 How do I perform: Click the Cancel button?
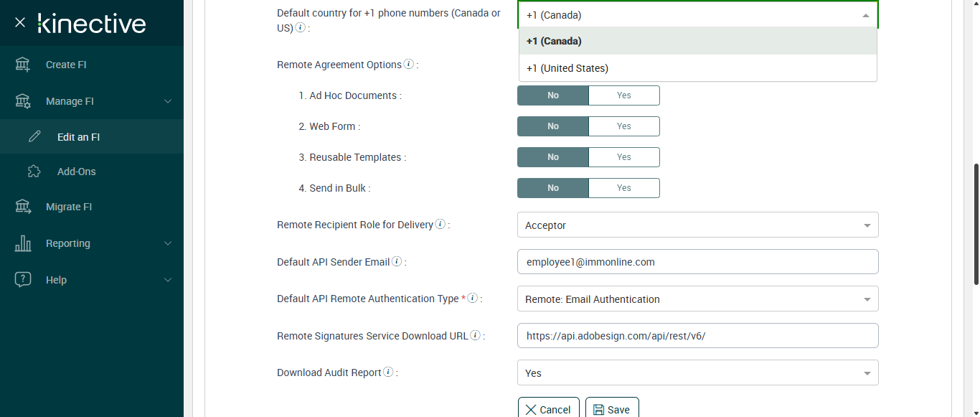(548, 409)
